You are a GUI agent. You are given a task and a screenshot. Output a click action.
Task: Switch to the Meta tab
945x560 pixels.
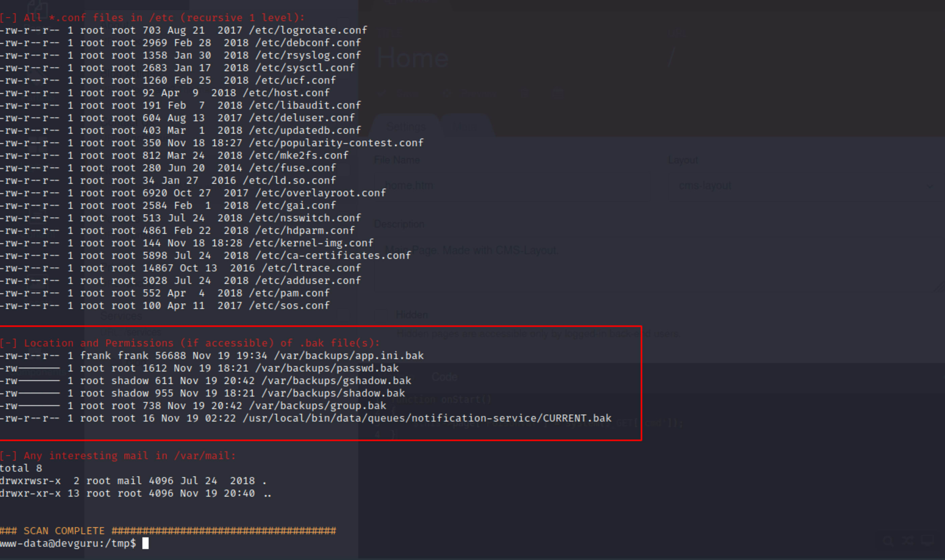465,127
